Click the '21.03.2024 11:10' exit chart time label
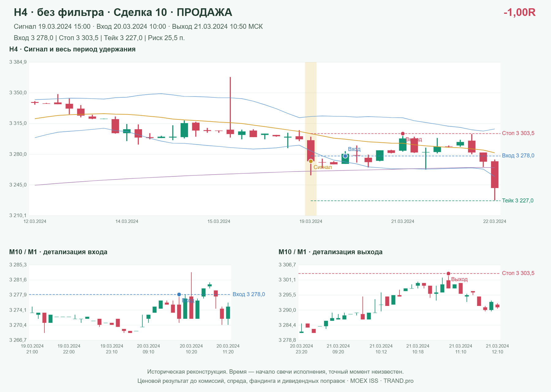The height and width of the screenshot is (392, 551). pos(461,349)
